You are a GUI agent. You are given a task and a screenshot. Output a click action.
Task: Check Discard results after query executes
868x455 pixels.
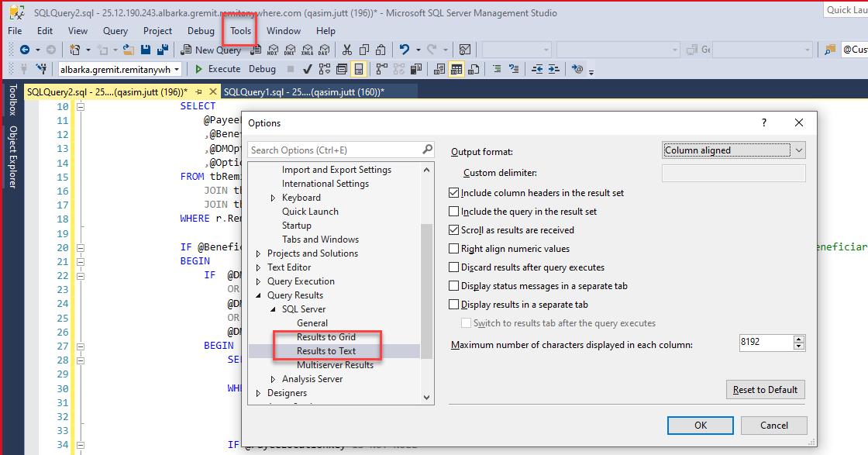(x=454, y=267)
